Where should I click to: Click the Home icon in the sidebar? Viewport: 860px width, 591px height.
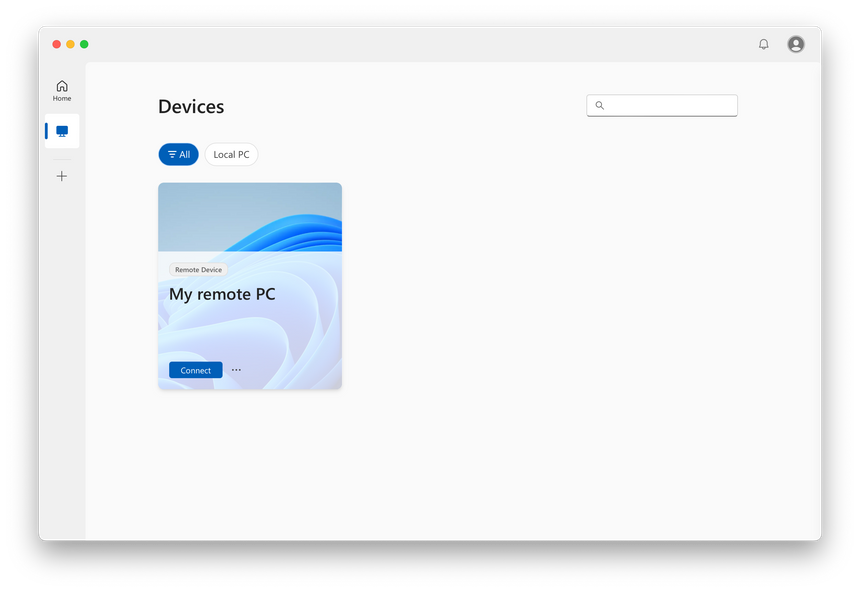(x=61, y=90)
